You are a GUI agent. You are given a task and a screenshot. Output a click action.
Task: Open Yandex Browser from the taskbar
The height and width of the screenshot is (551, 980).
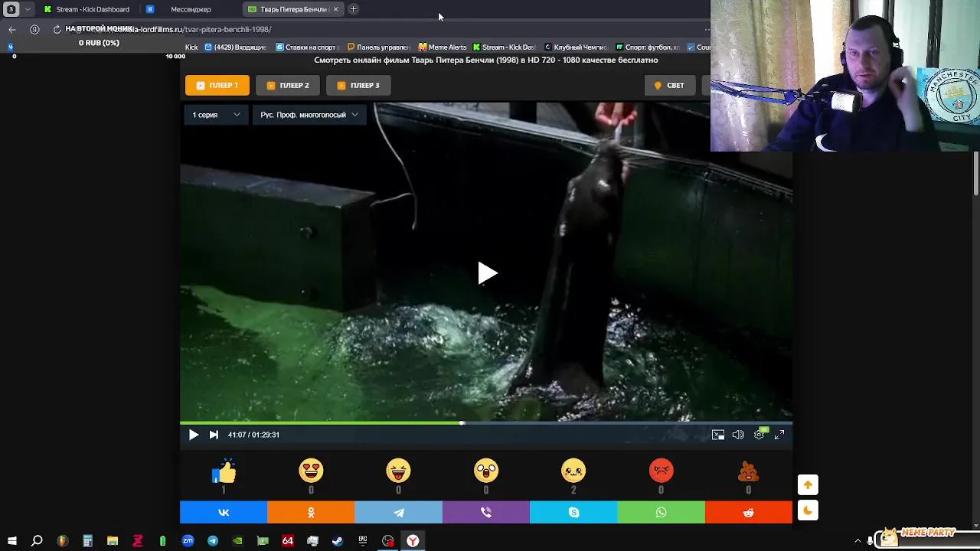pyautogui.click(x=413, y=541)
